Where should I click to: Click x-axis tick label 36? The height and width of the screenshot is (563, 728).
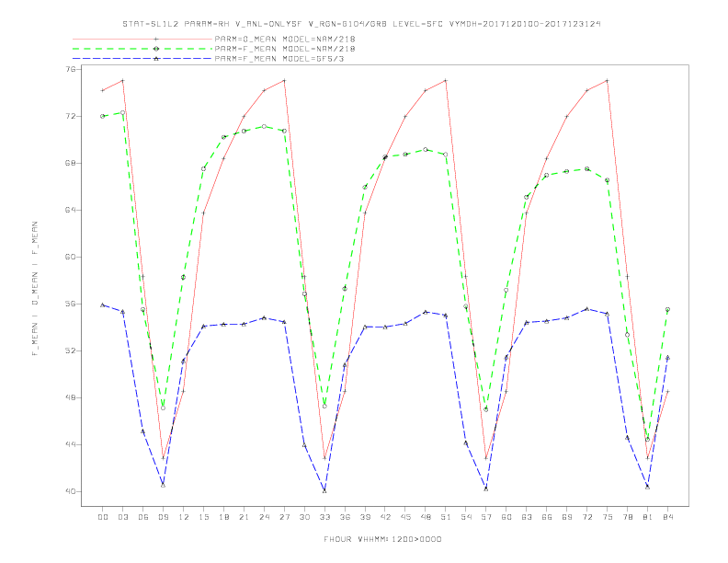pos(345,517)
